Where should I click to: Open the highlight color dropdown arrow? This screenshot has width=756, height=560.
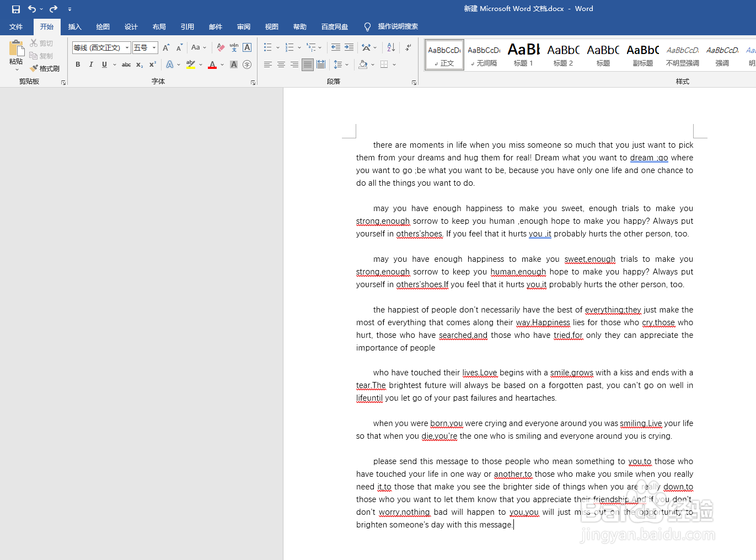tap(201, 64)
